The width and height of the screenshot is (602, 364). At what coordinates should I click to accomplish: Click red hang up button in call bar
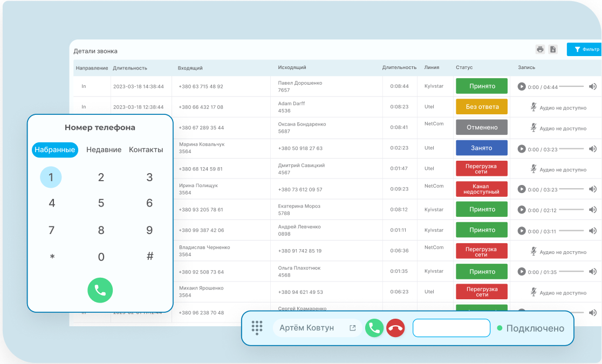point(395,328)
